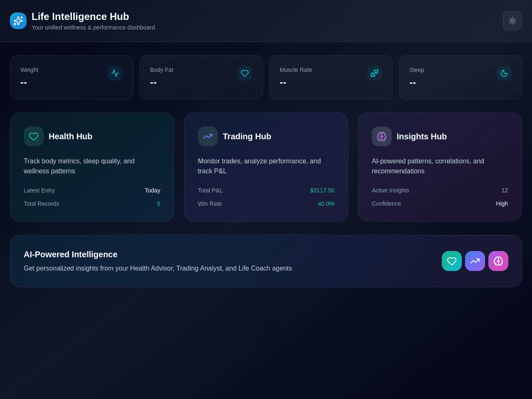Click the Confidence value High
The image size is (532, 399).
tap(502, 204)
